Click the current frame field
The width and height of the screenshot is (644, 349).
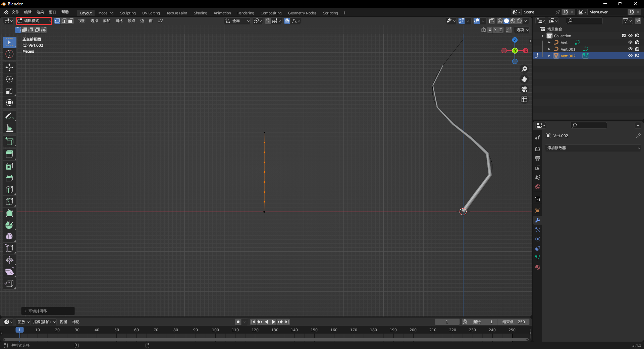tap(447, 322)
